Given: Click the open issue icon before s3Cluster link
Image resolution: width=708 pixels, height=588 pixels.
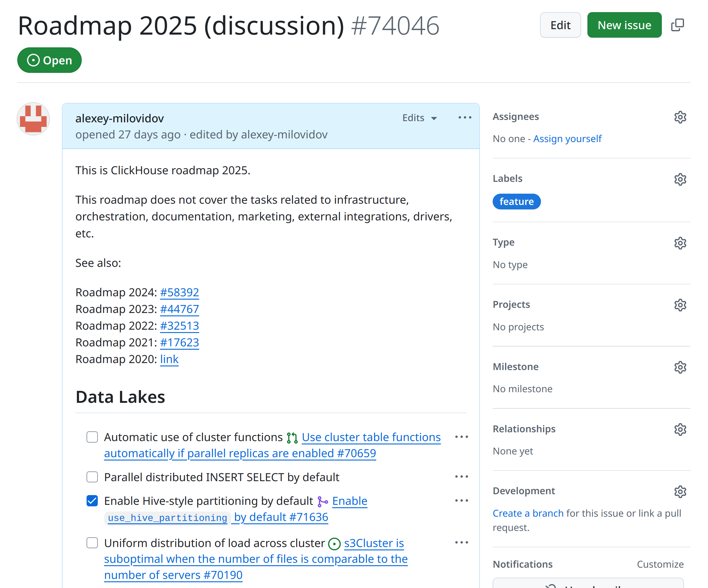Looking at the screenshot, I should (334, 543).
